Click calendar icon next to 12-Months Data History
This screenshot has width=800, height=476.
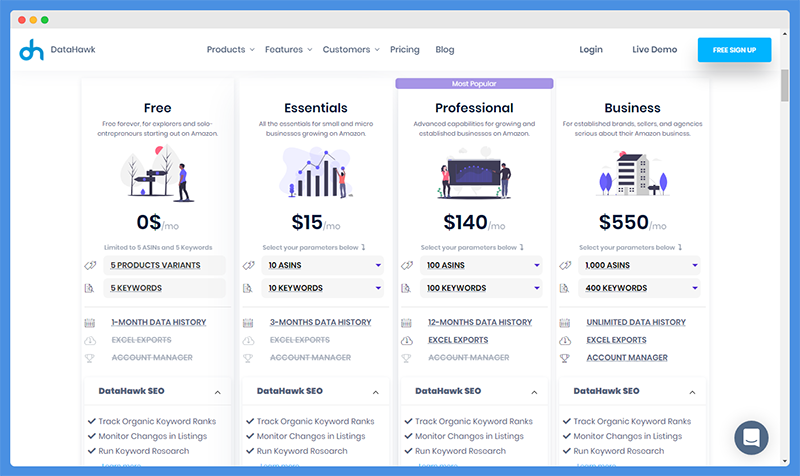pos(406,322)
